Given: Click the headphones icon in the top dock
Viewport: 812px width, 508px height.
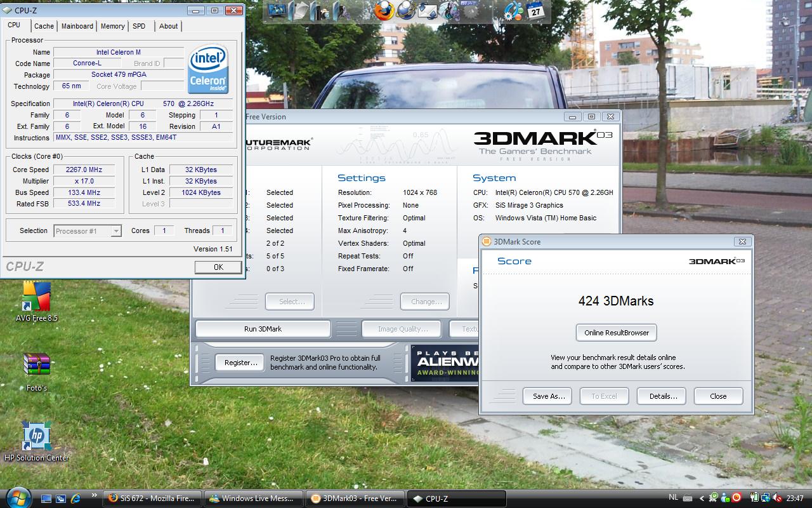Looking at the screenshot, I should tap(449, 11).
